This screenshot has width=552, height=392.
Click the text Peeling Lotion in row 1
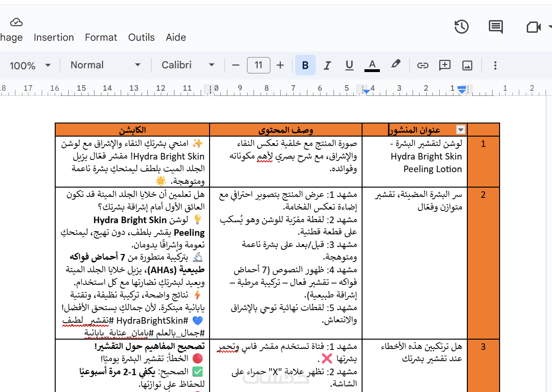click(x=433, y=169)
